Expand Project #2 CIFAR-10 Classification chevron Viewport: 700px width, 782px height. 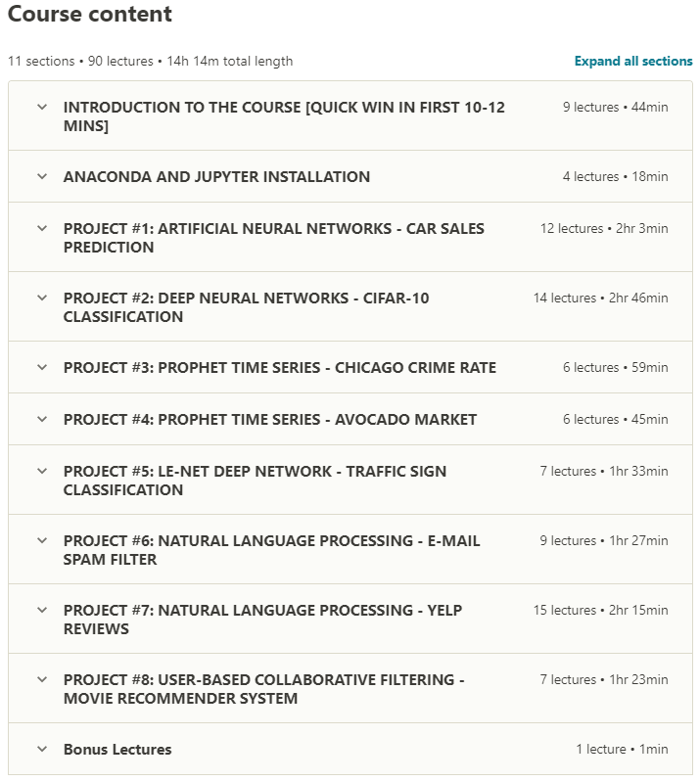(42, 298)
